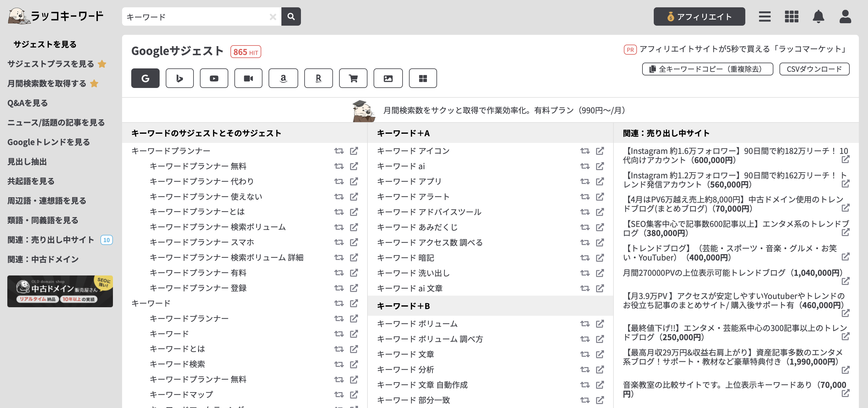
Task: Open ニュース/話題の記事を見る in sidebar
Action: point(56,122)
